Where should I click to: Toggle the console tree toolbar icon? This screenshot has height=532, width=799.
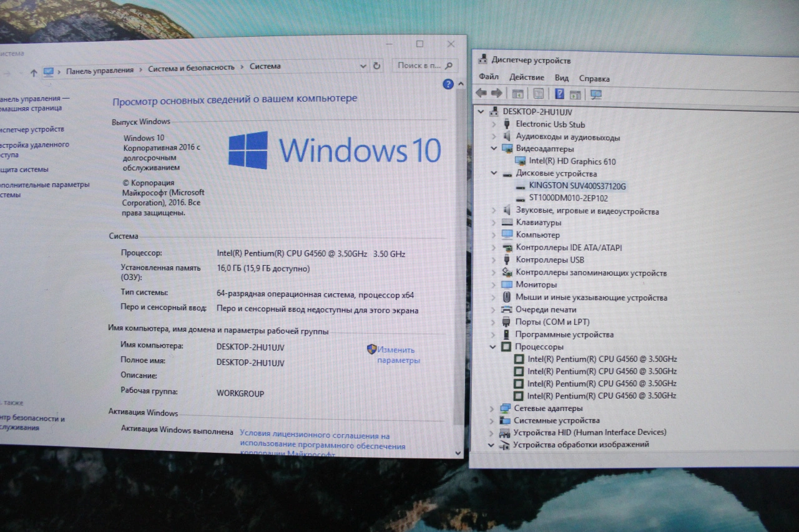pyautogui.click(x=517, y=94)
